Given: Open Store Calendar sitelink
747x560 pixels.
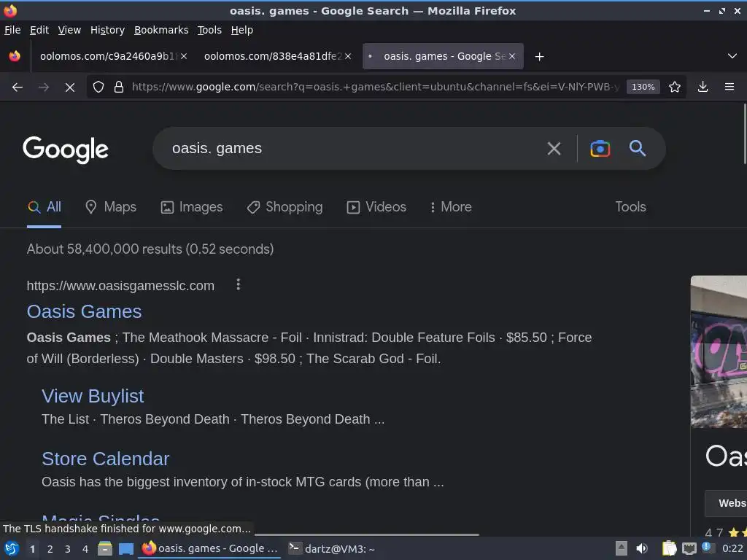Looking at the screenshot, I should pyautogui.click(x=105, y=459).
